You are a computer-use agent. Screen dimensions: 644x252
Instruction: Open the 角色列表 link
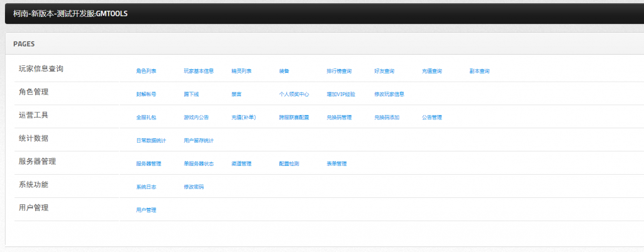click(146, 71)
